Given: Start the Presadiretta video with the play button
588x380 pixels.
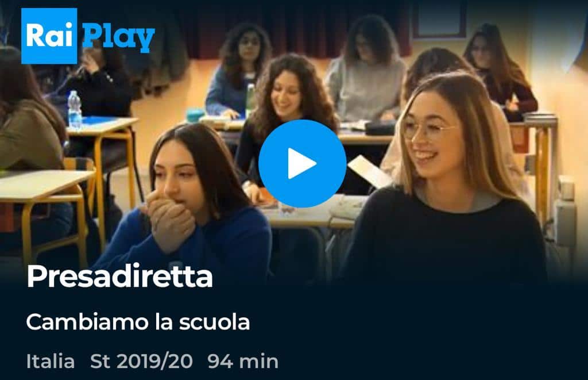Looking at the screenshot, I should (302, 164).
